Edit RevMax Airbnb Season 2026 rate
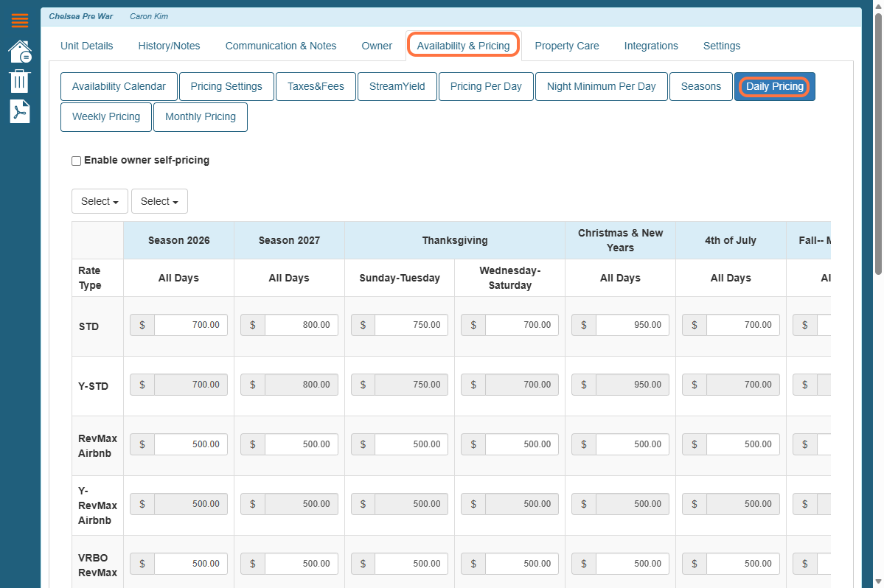 190,444
